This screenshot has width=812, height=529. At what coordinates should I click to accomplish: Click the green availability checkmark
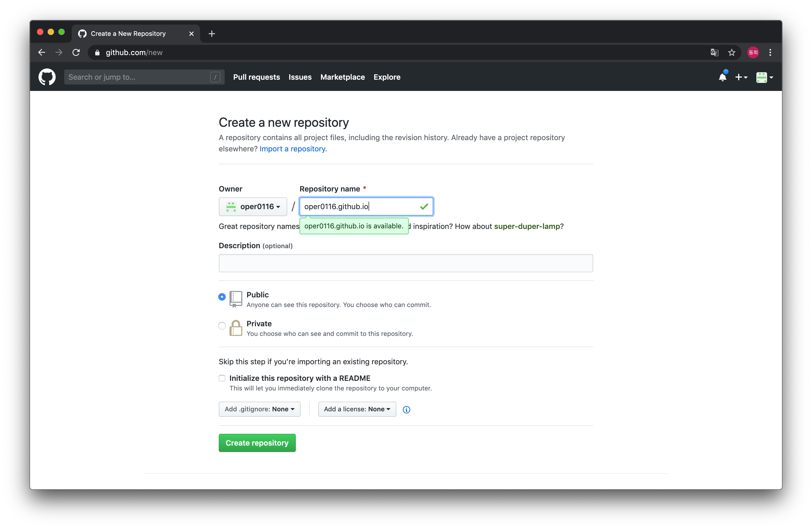click(424, 207)
